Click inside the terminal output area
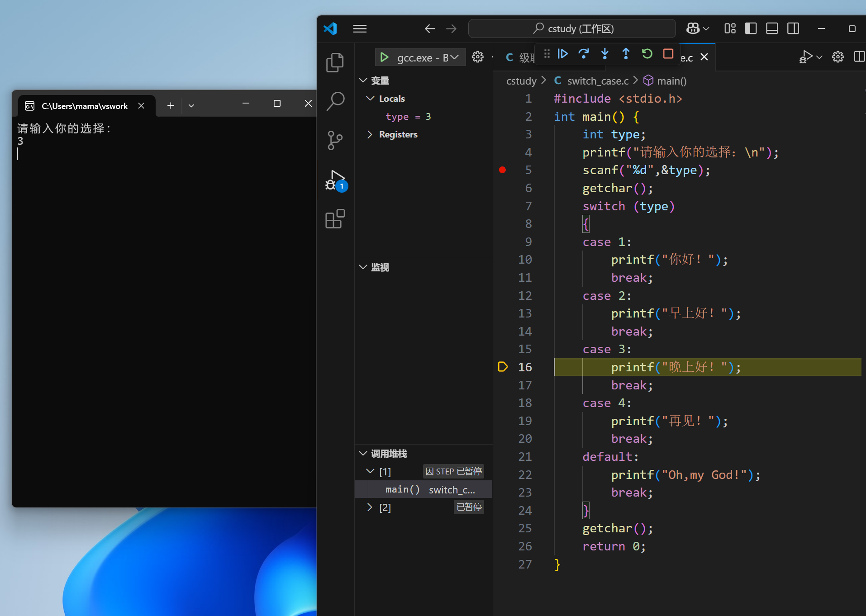 (x=164, y=312)
